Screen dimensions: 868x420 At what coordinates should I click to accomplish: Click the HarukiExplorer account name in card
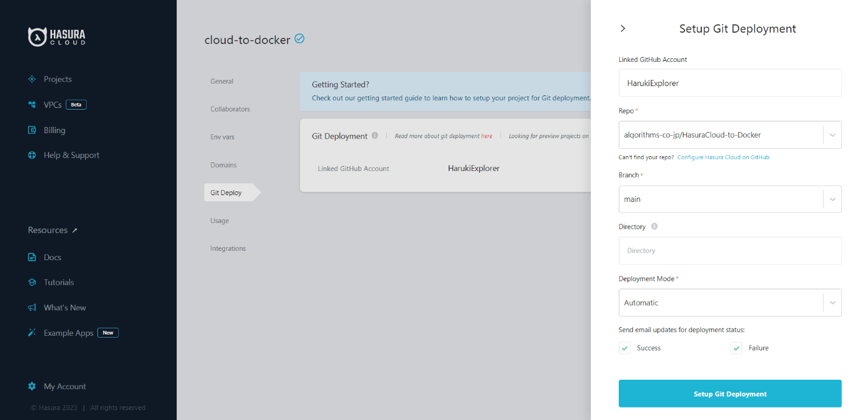pos(474,168)
